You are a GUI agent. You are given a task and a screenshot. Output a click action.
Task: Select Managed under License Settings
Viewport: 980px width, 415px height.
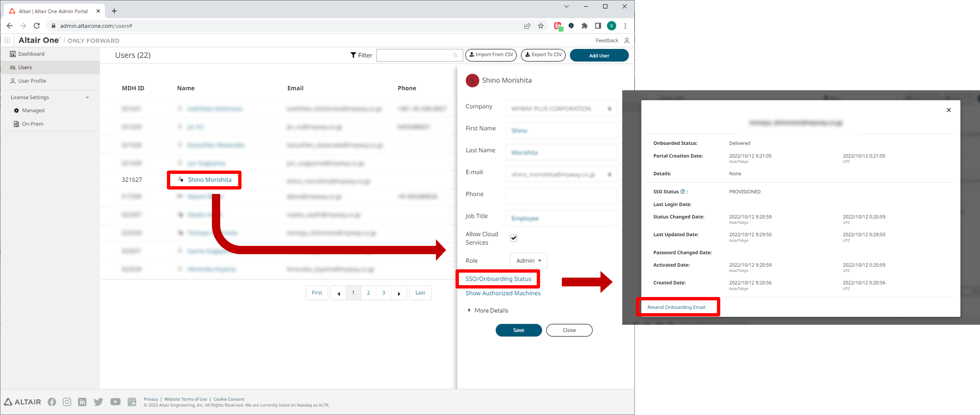(x=33, y=110)
